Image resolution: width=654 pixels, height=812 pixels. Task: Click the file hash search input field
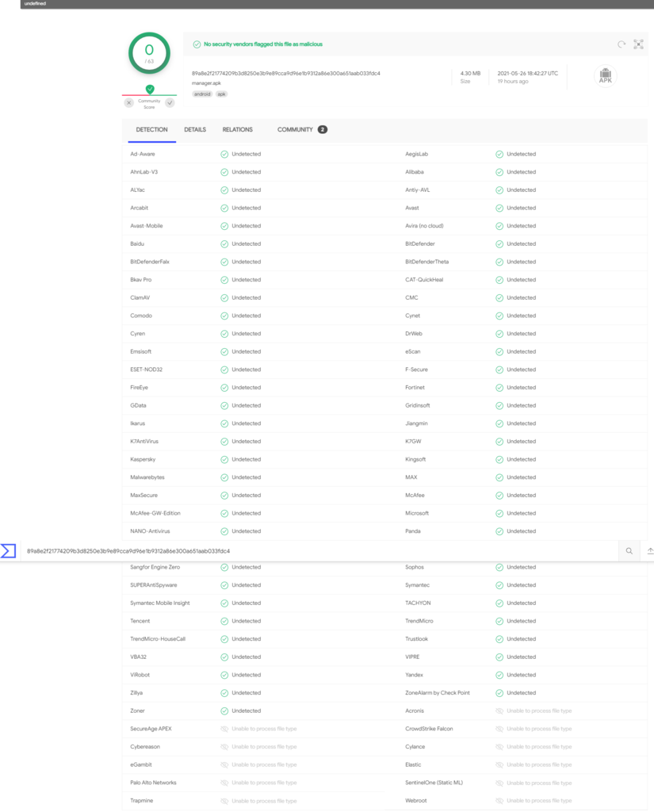pyautogui.click(x=317, y=550)
